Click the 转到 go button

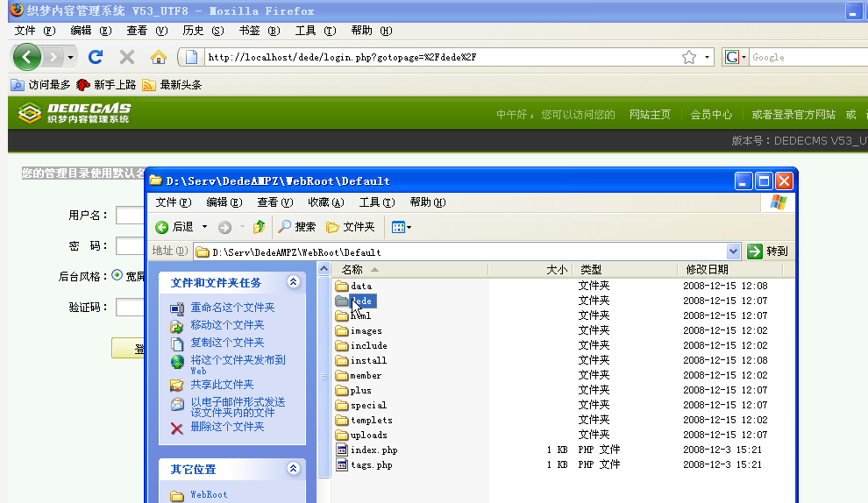click(767, 251)
